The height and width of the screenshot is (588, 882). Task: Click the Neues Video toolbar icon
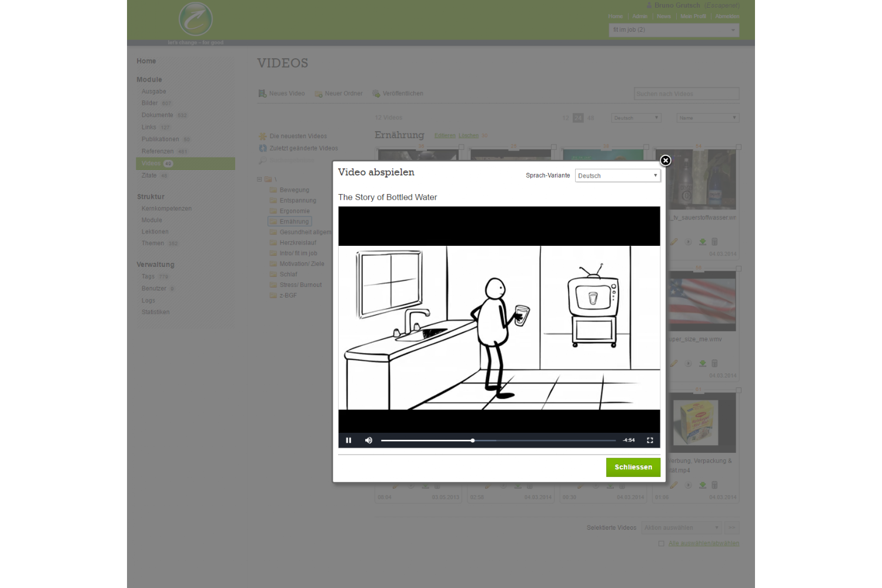click(263, 93)
